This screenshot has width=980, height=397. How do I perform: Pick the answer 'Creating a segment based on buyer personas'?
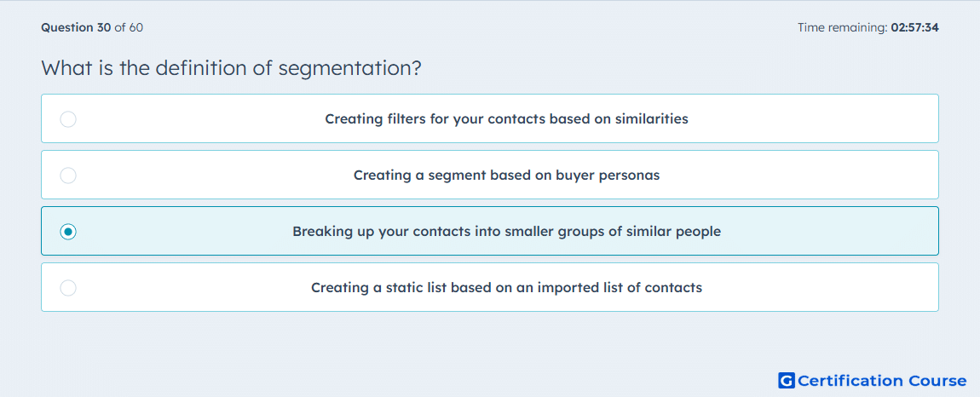coord(506,175)
